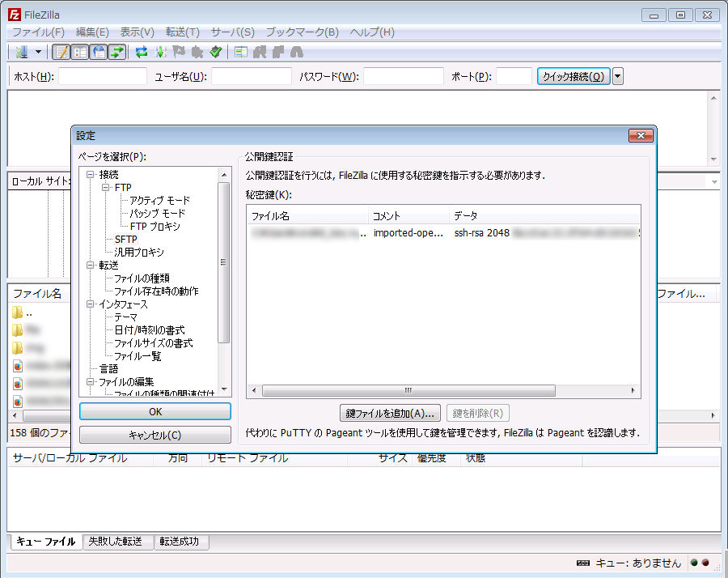Click the key list horizontal scrollbar thumb

tap(408, 390)
